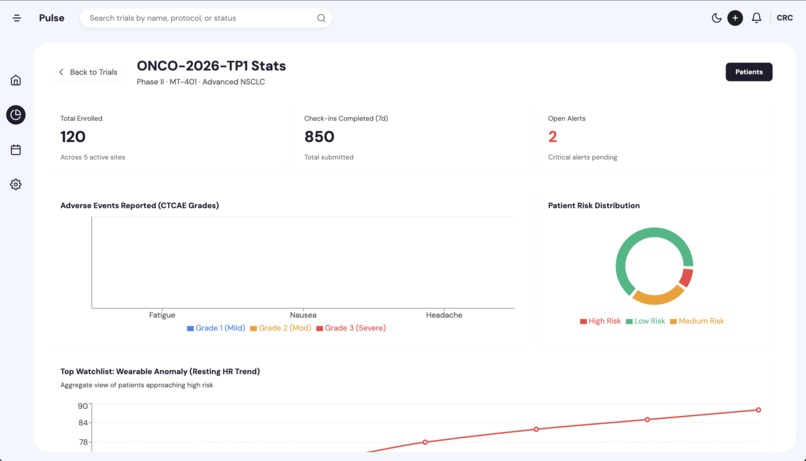Toggle Medium Risk legend item
Image resolution: width=806 pixels, height=461 pixels.
697,321
